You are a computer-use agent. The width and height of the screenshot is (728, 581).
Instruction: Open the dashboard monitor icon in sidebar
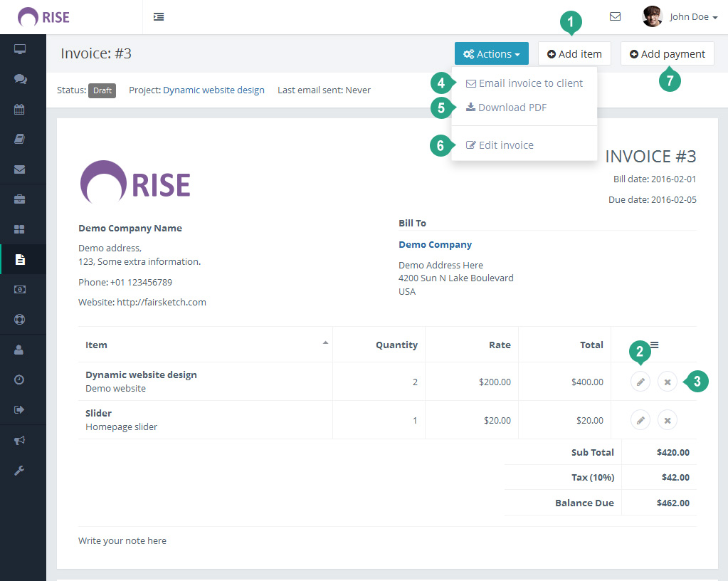pos(20,49)
